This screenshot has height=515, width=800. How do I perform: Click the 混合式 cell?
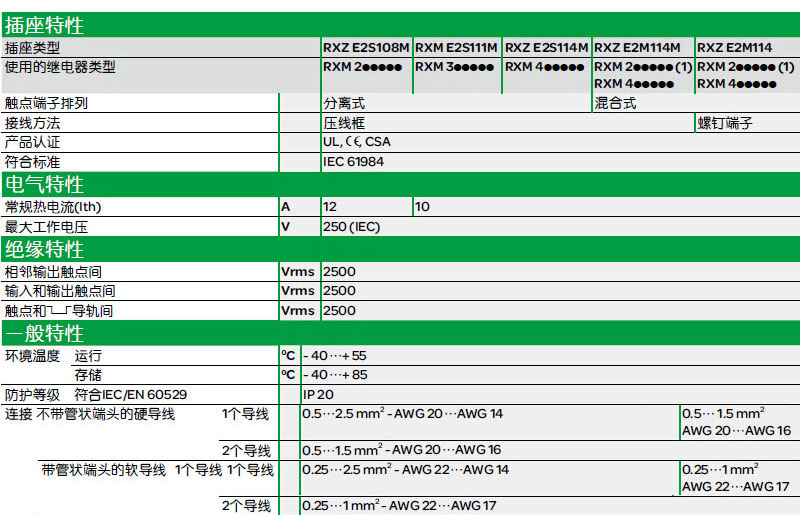[x=615, y=104]
